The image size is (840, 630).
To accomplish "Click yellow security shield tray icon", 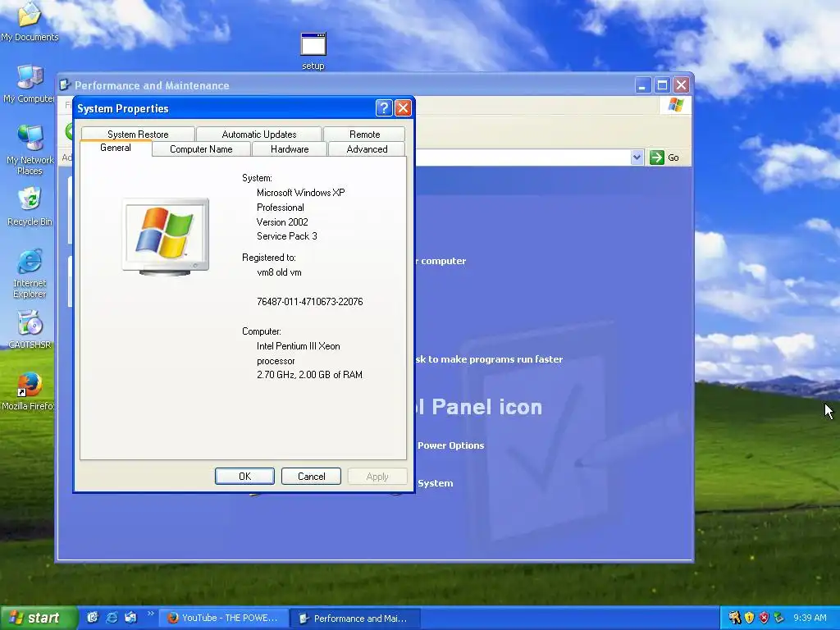I will point(750,618).
